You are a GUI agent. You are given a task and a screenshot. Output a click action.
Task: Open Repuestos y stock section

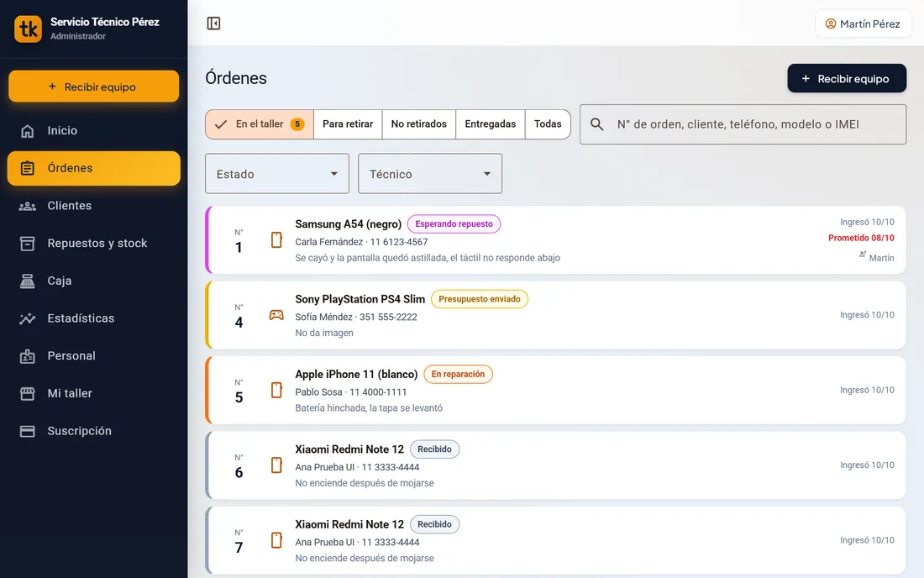click(94, 244)
